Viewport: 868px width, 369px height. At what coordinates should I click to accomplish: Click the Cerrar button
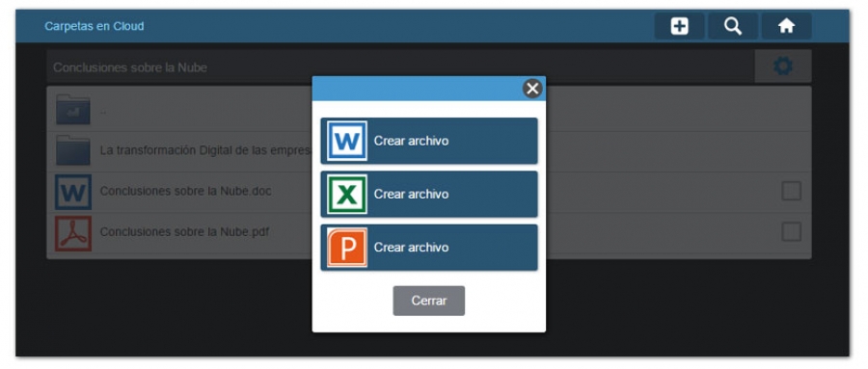pos(429,301)
